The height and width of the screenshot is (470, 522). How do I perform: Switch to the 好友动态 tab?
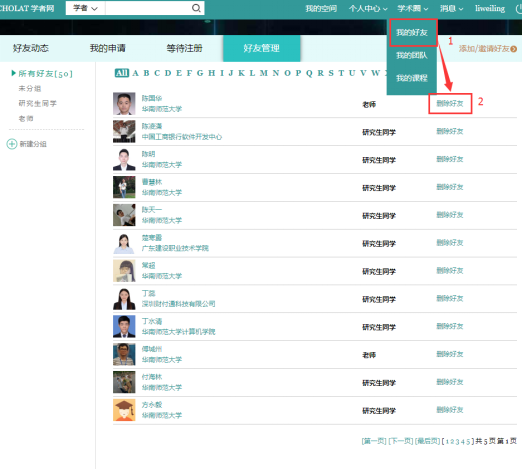click(31, 48)
